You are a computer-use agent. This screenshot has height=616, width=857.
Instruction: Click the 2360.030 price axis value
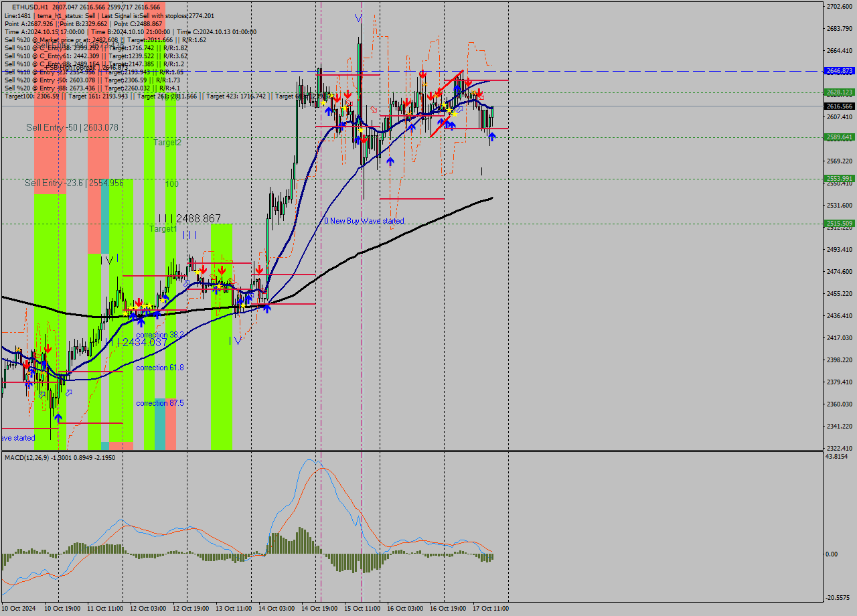tap(840, 404)
